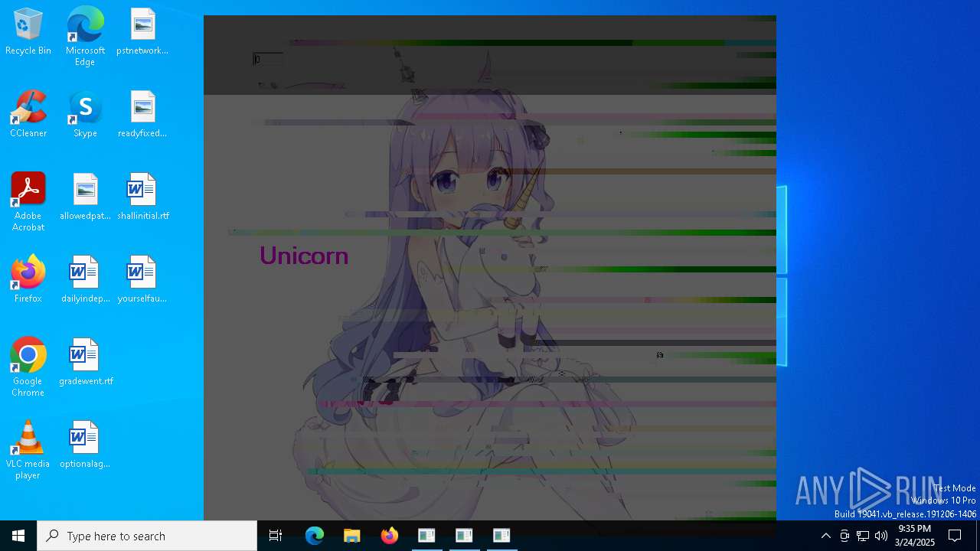Click the purple Unicorn text in the window
Screen dimensions: 980x551
304,256
